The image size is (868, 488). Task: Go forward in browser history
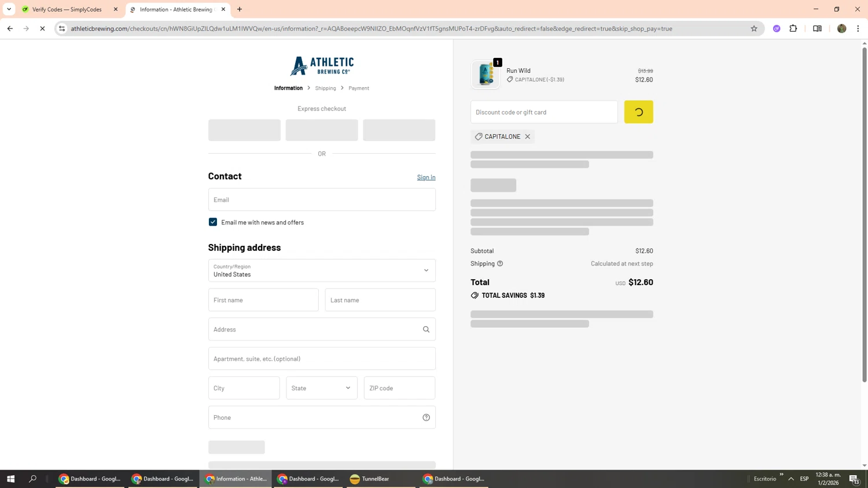[26, 28]
